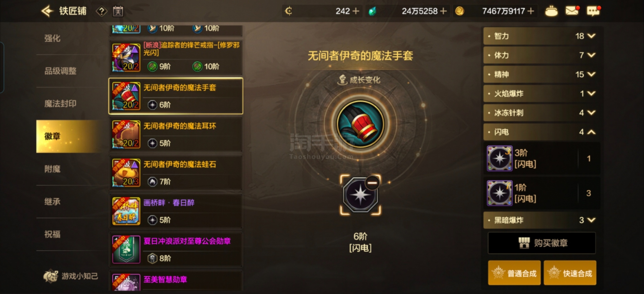Click the 购买徽章 button
The image size is (644, 294).
pos(542,243)
